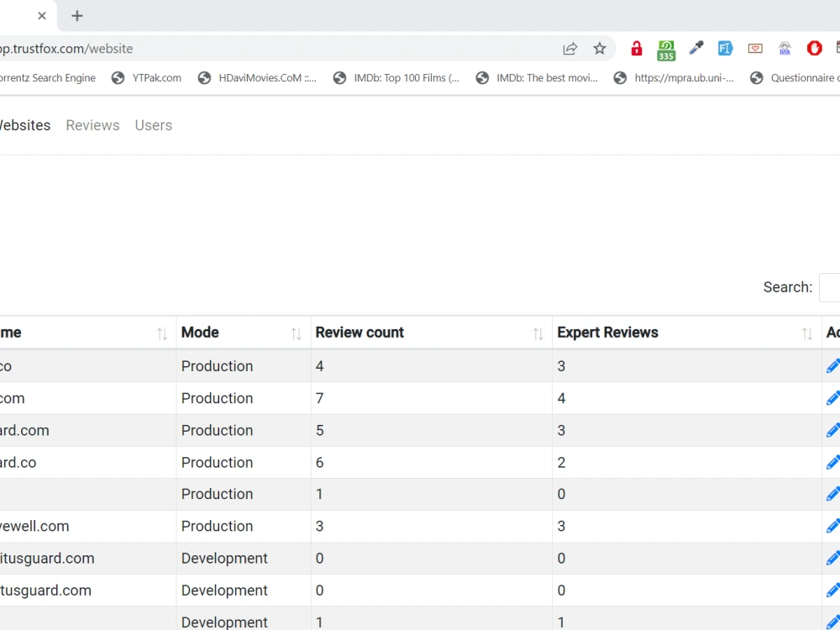Click the red padlock extension icon
Image resolution: width=840 pixels, height=630 pixels.
click(x=636, y=48)
